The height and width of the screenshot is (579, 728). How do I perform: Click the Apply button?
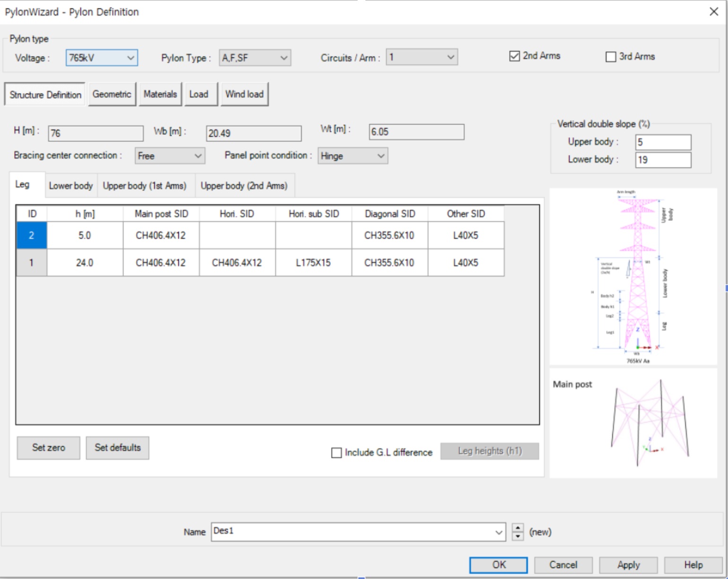click(628, 565)
